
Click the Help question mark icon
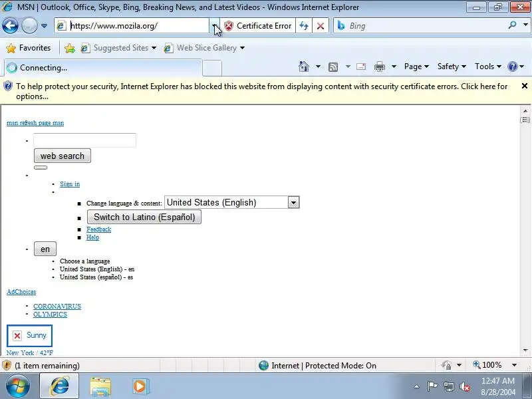513,66
